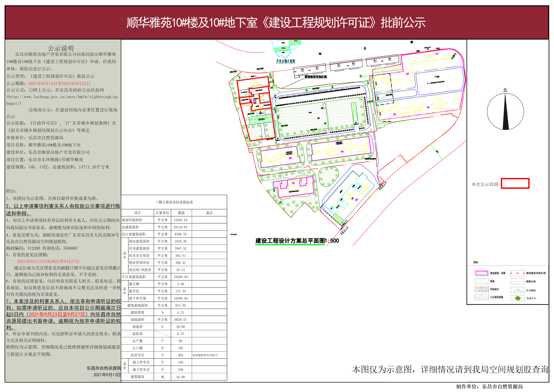Click the 规划用地面积 value 13292.04
This screenshot has height=392, width=554.
pos(181,220)
